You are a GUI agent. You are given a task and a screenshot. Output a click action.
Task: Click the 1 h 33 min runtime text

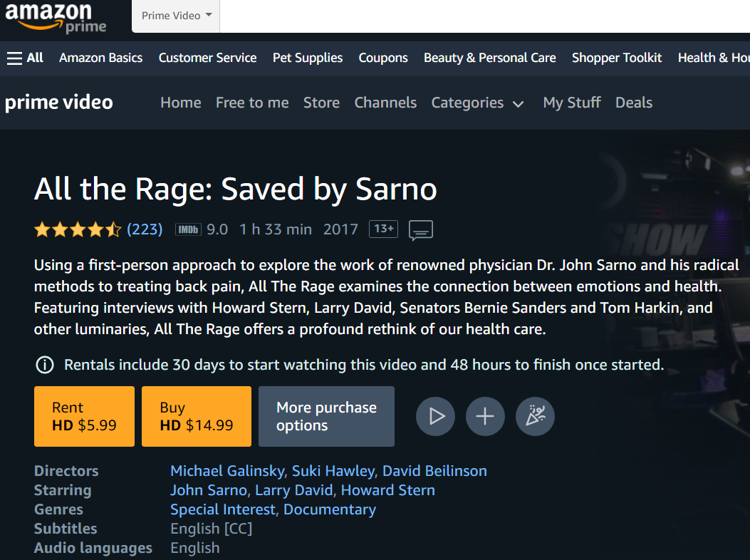[276, 229]
